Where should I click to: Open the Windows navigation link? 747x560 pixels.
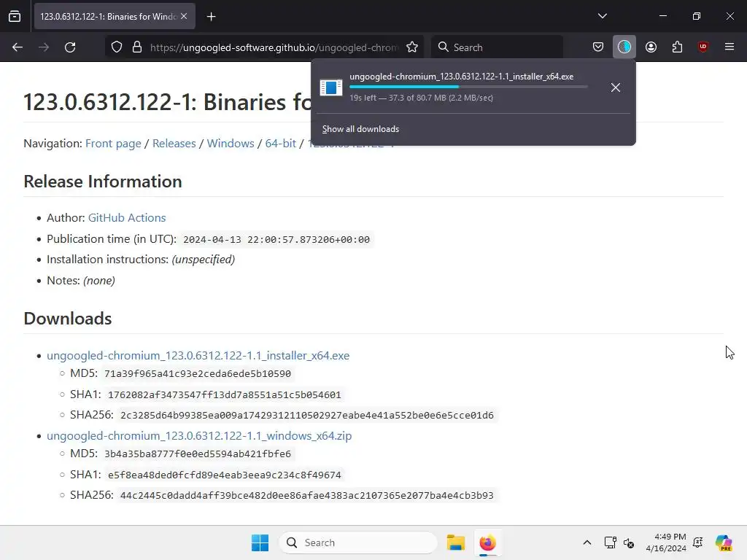pos(231,144)
